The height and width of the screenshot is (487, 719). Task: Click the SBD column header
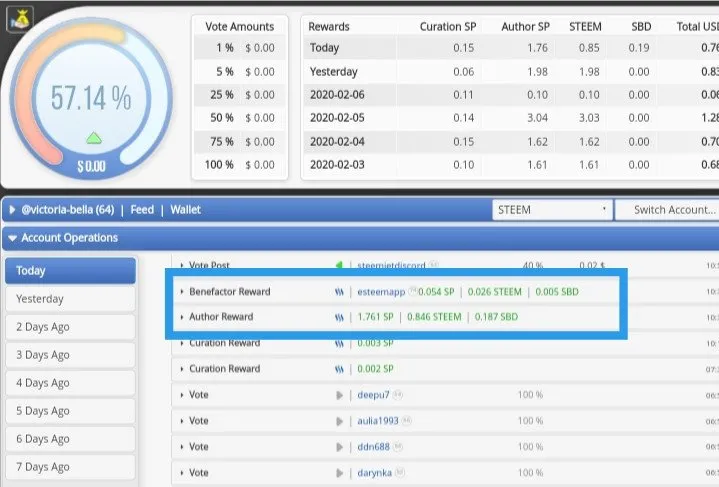coord(641,27)
